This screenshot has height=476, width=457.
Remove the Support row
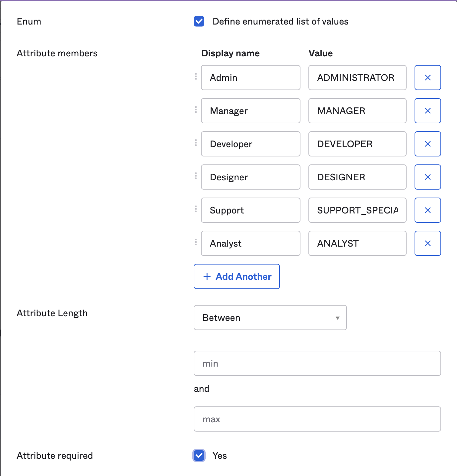click(x=427, y=210)
